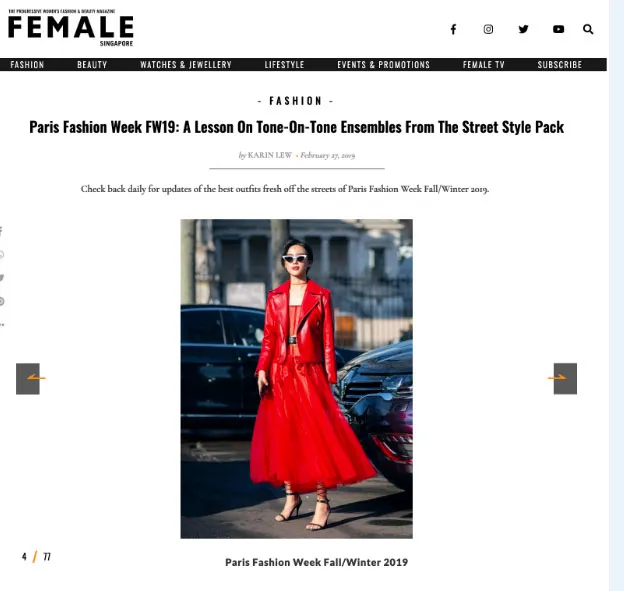The image size is (624, 591).
Task: Open the Lifestyle menu item
Action: [285, 65]
